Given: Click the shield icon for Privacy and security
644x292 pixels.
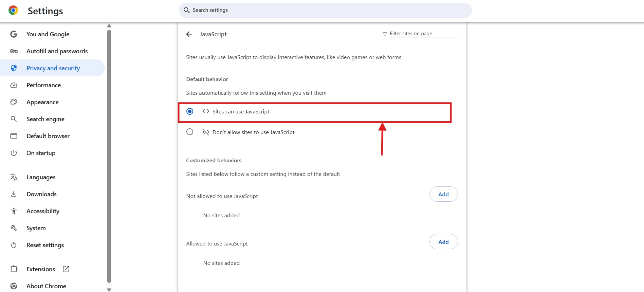Looking at the screenshot, I should click(14, 68).
